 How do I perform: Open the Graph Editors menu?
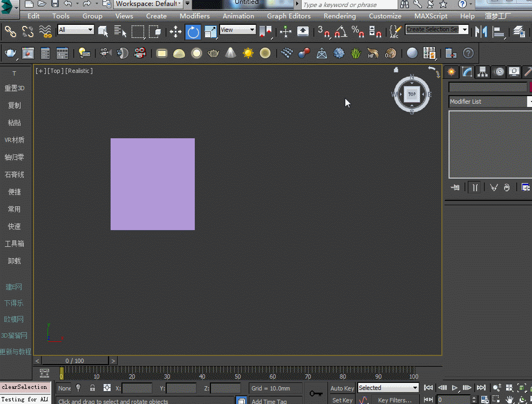click(x=289, y=16)
